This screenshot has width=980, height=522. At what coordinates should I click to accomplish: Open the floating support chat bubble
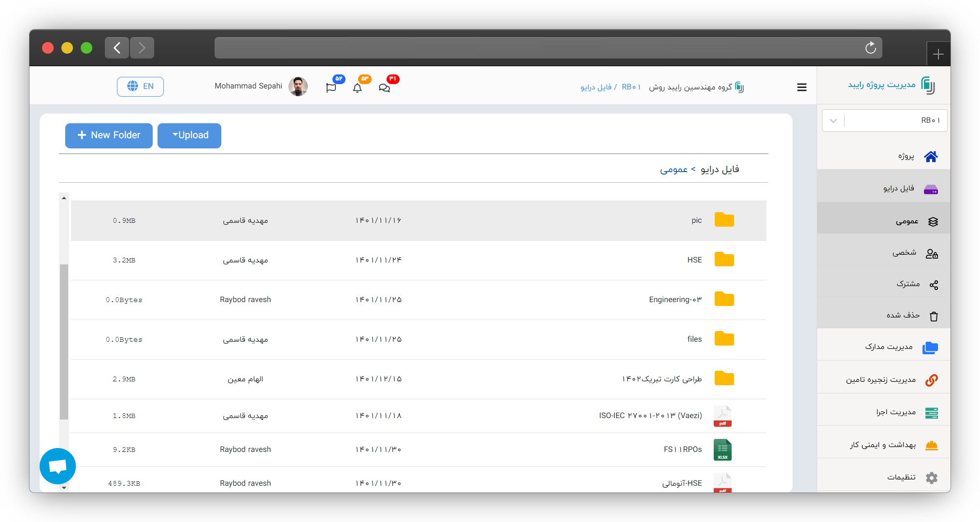click(58, 466)
